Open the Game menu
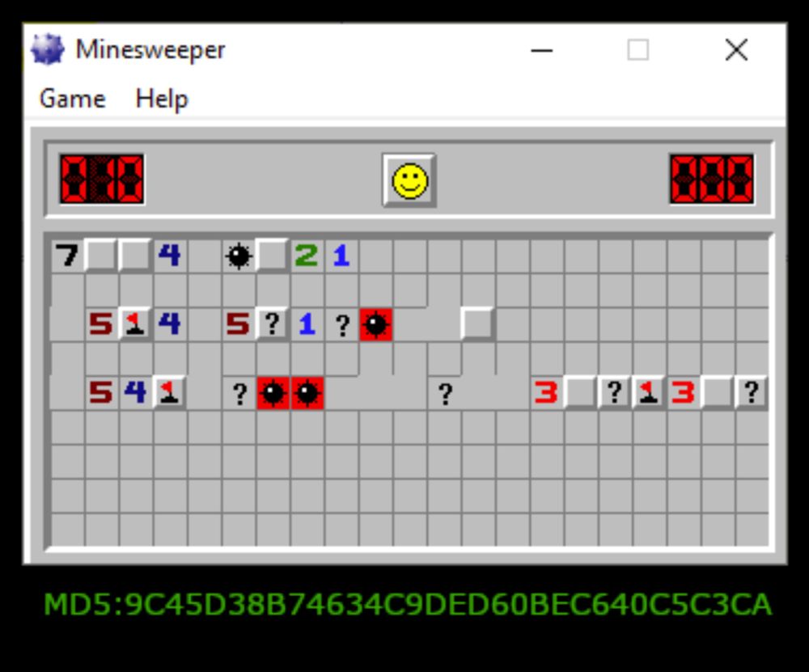The width and height of the screenshot is (809, 672). point(72,99)
